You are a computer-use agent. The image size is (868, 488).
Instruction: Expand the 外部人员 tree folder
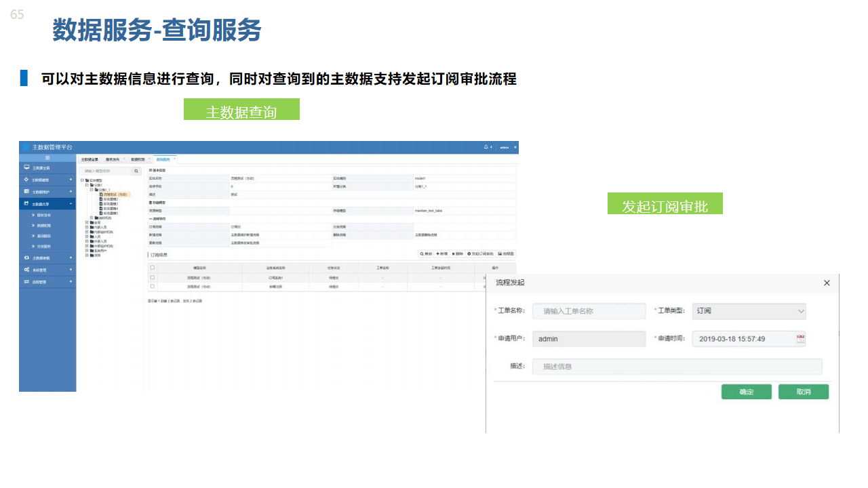[x=87, y=241]
